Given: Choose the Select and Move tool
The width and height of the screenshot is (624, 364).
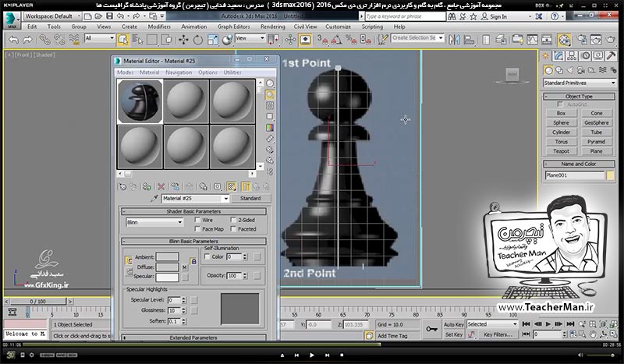Looking at the screenshot, I should [183, 40].
